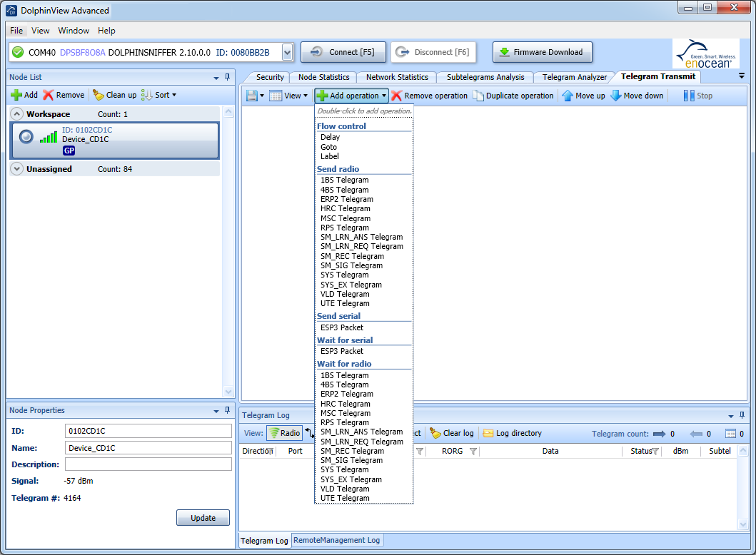756x555 pixels.
Task: Click the Name field containing Device_CD1C
Action: click(x=148, y=448)
